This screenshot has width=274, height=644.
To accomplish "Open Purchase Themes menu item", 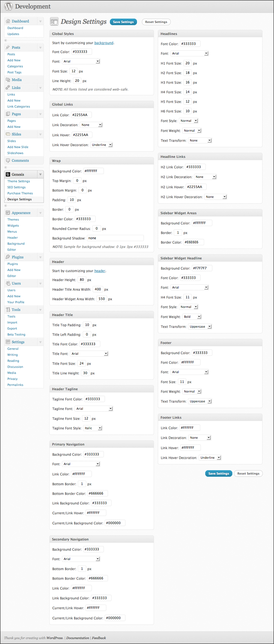I will pos(20,193).
